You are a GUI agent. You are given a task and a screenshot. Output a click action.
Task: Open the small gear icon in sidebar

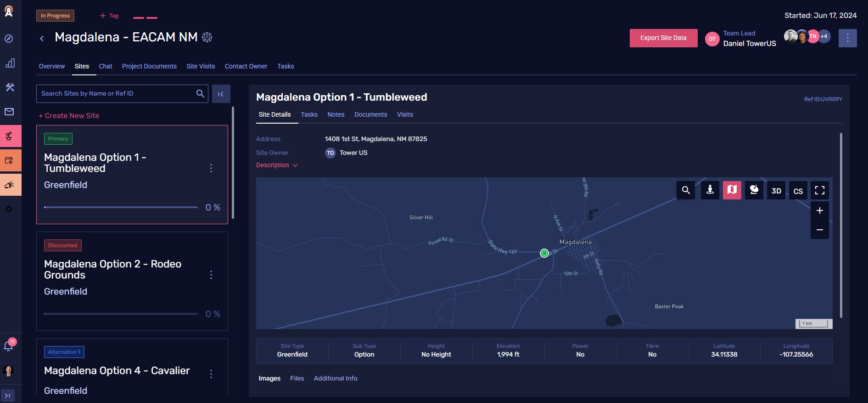click(x=9, y=209)
